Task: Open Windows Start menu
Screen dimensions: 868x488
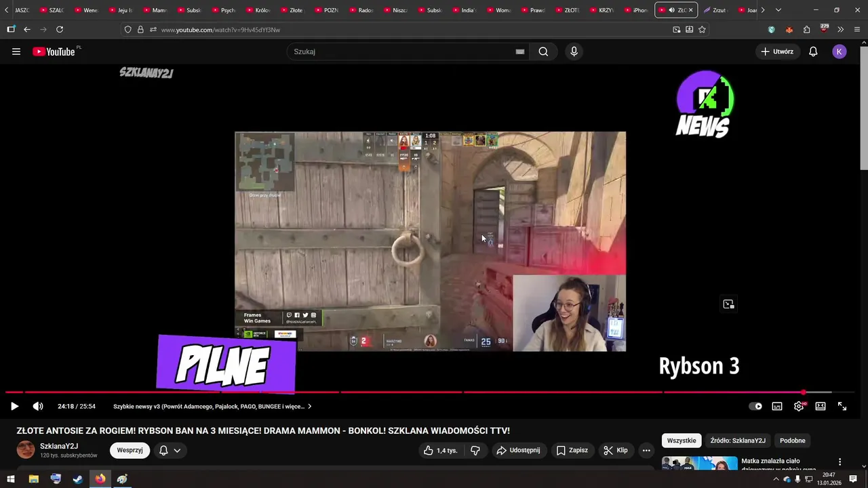Action: pyautogui.click(x=11, y=479)
